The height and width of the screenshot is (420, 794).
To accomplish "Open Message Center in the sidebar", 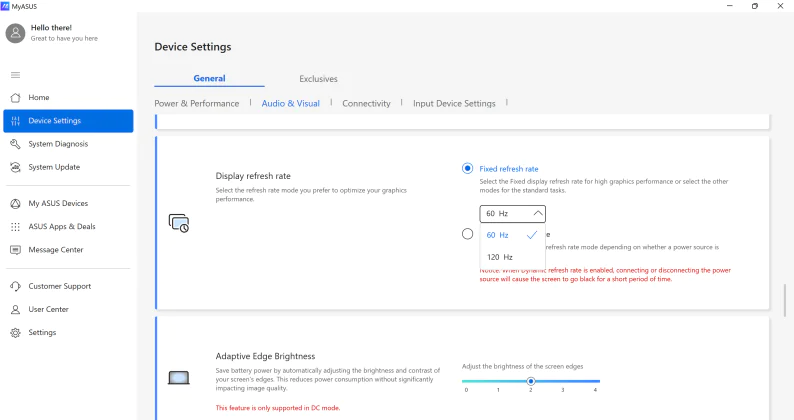I will click(x=68, y=250).
